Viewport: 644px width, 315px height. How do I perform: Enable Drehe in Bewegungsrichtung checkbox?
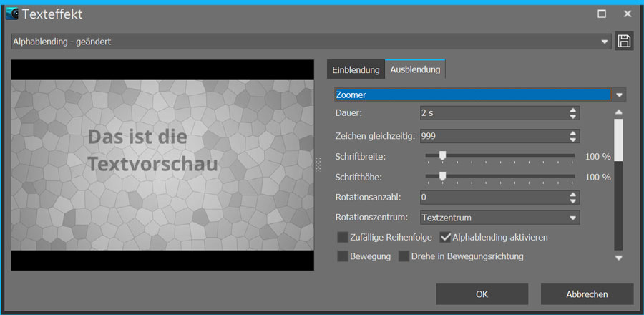[404, 256]
